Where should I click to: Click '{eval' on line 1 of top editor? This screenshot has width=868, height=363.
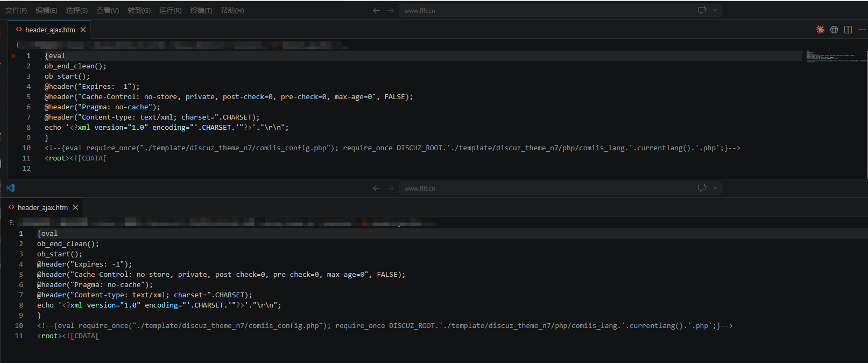pyautogui.click(x=55, y=56)
